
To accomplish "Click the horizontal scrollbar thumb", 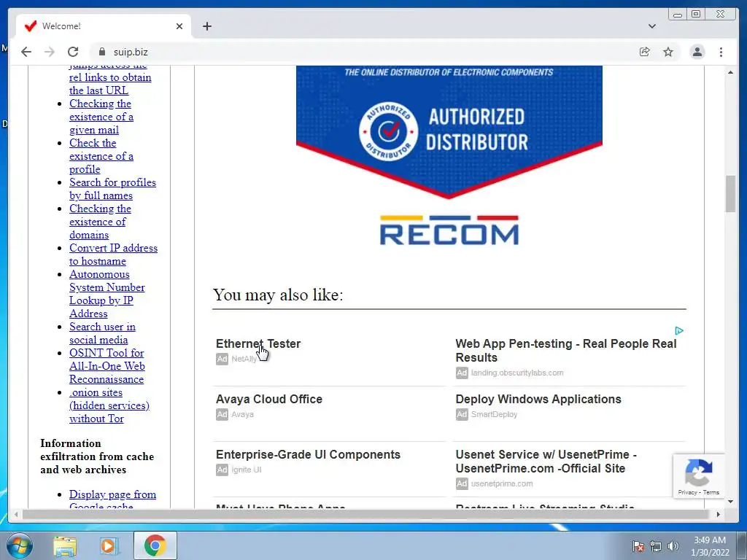I will tap(365, 514).
